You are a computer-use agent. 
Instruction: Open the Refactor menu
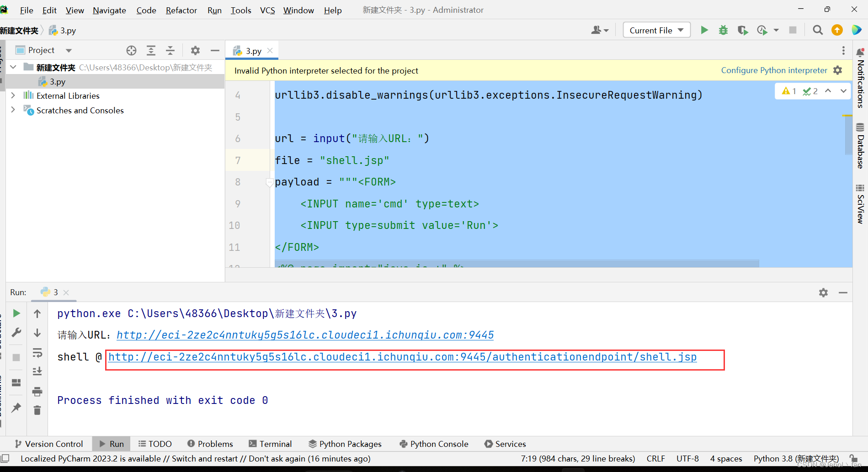tap(181, 10)
